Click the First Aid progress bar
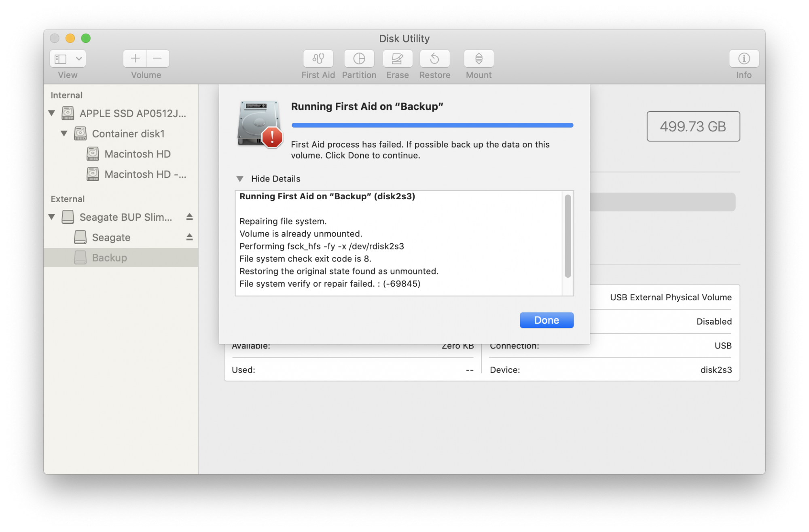Image resolution: width=809 pixels, height=532 pixels. click(432, 125)
